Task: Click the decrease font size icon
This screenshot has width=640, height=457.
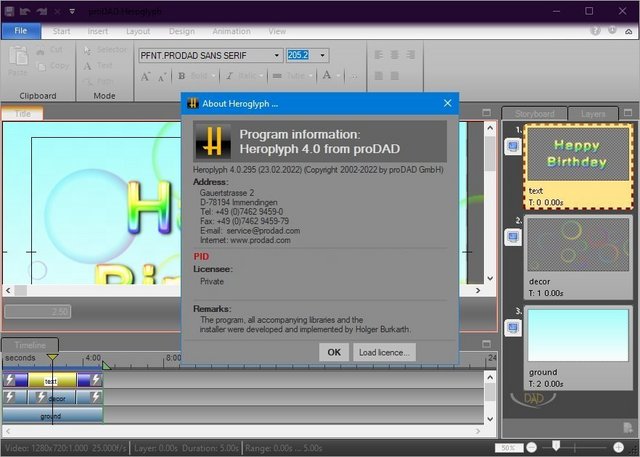Action: (x=162, y=77)
